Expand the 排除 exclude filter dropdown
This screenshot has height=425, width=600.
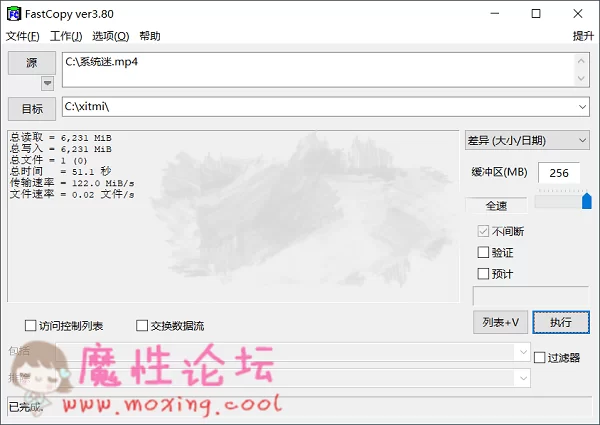pyautogui.click(x=523, y=378)
